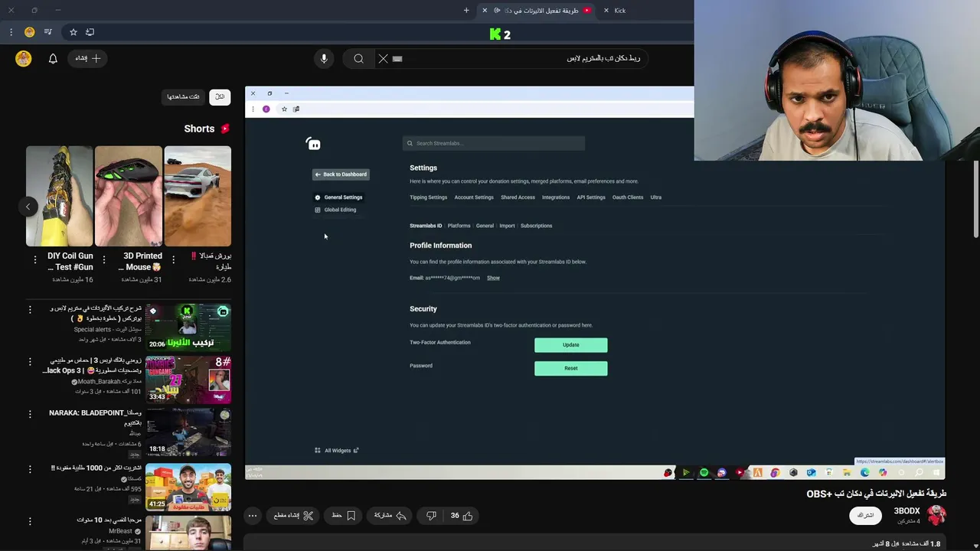This screenshot has height=551, width=980.
Task: Open options for the 1000 طلبية video
Action: [x=30, y=469]
